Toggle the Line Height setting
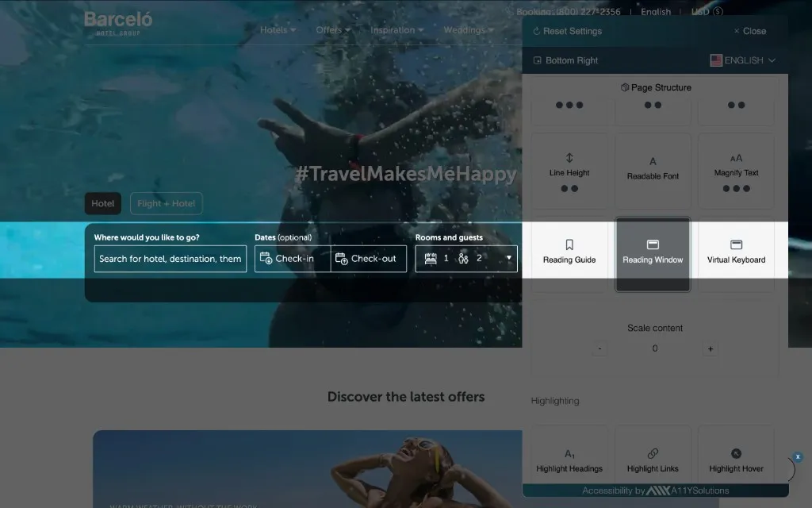812x508 pixels. 569,170
